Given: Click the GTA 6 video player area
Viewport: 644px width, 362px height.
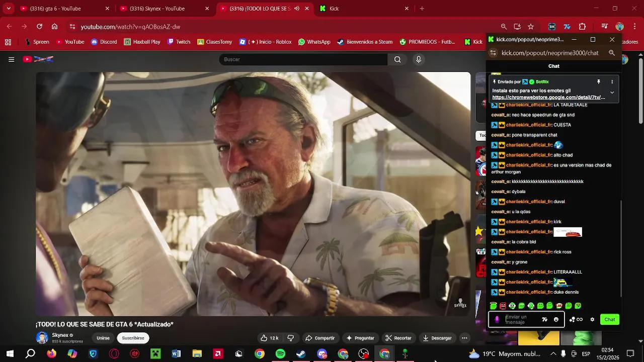Looking at the screenshot, I should click(x=253, y=194).
